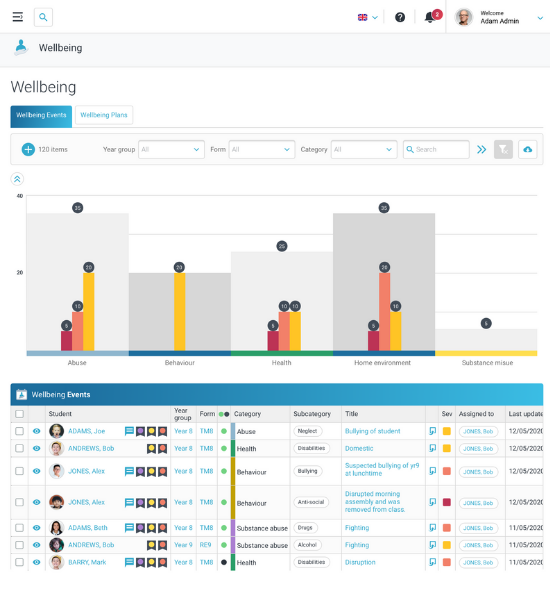Viewport: 550px width, 600px height.
Task: Open the Form filter dropdown
Action: (262, 149)
